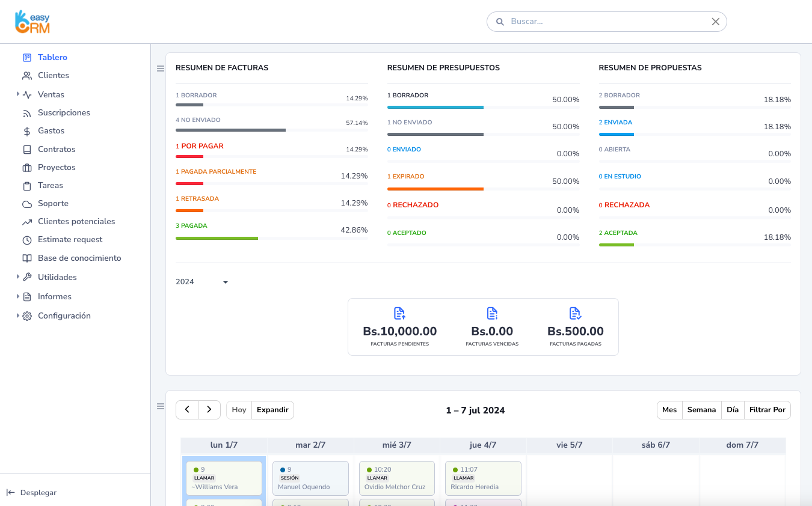
Task: Open the Filtrar Por dropdown
Action: pyautogui.click(x=767, y=410)
